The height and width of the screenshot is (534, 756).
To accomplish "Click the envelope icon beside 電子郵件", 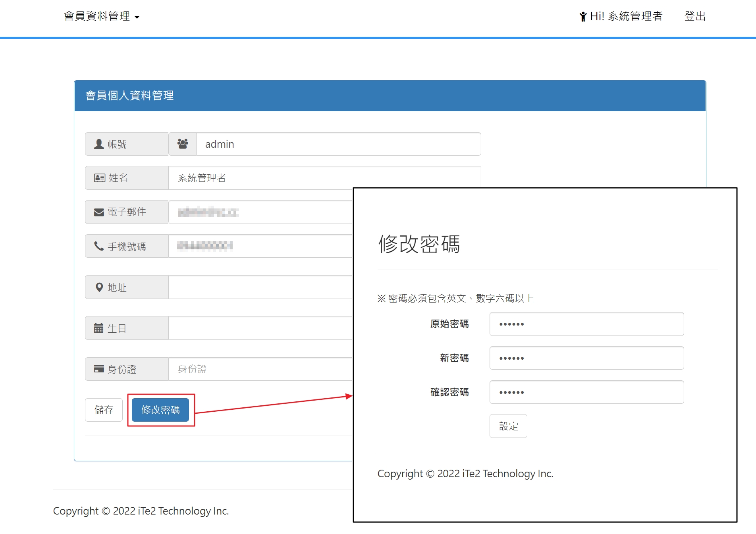I will point(99,212).
